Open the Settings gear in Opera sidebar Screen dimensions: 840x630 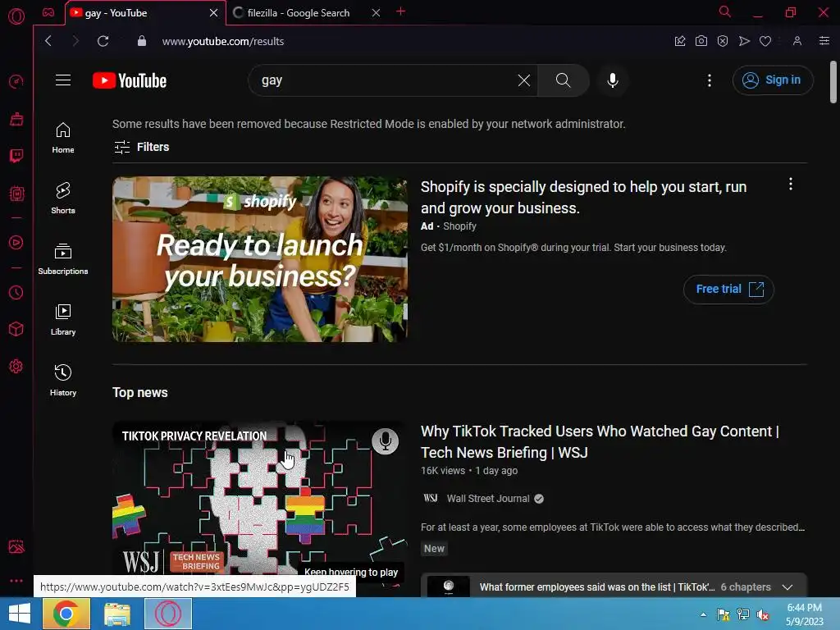[16, 367]
